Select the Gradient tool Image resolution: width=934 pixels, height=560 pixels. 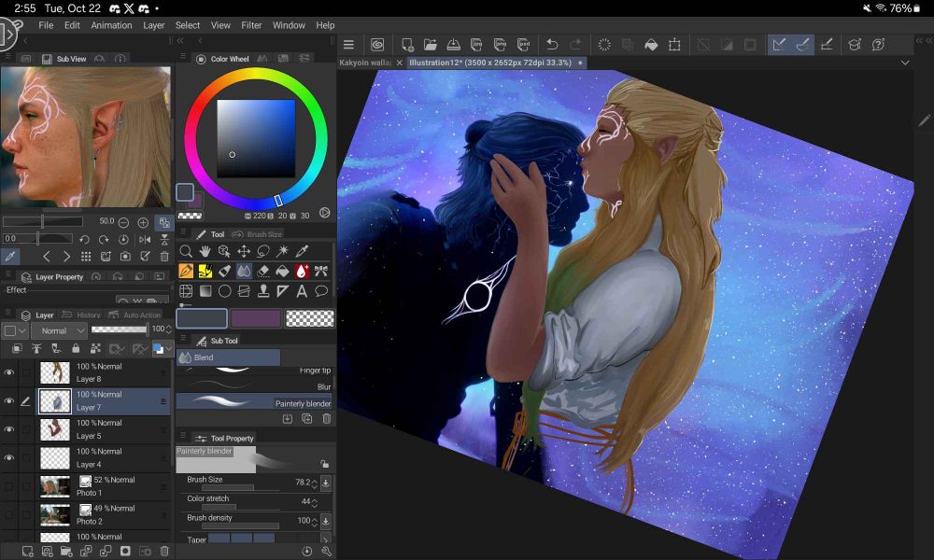click(205, 290)
